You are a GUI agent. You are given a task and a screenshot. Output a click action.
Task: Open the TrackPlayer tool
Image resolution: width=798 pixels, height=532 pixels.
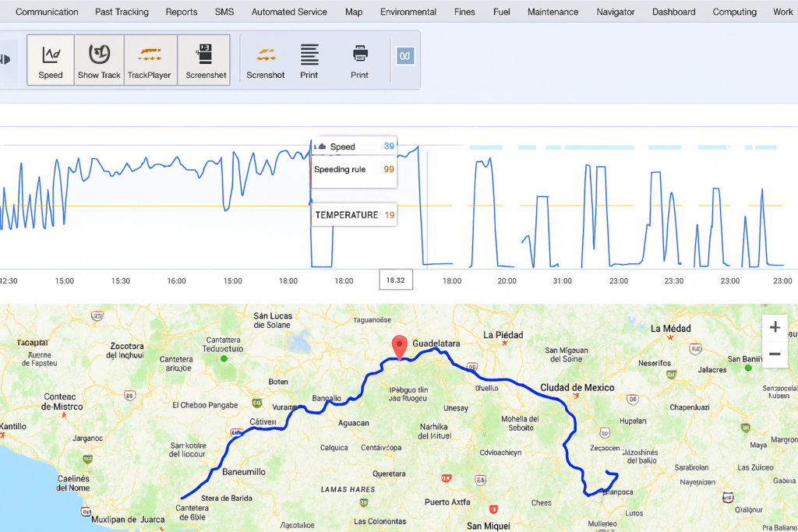[x=150, y=60]
